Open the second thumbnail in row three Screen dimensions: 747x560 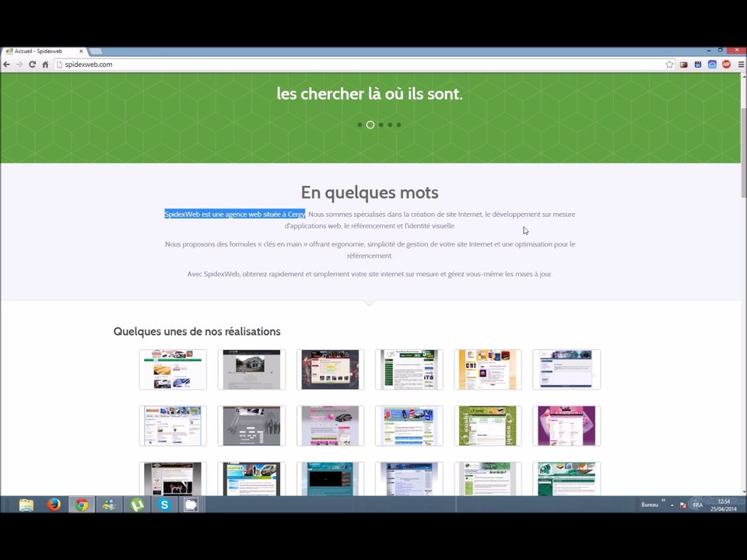coord(251,479)
